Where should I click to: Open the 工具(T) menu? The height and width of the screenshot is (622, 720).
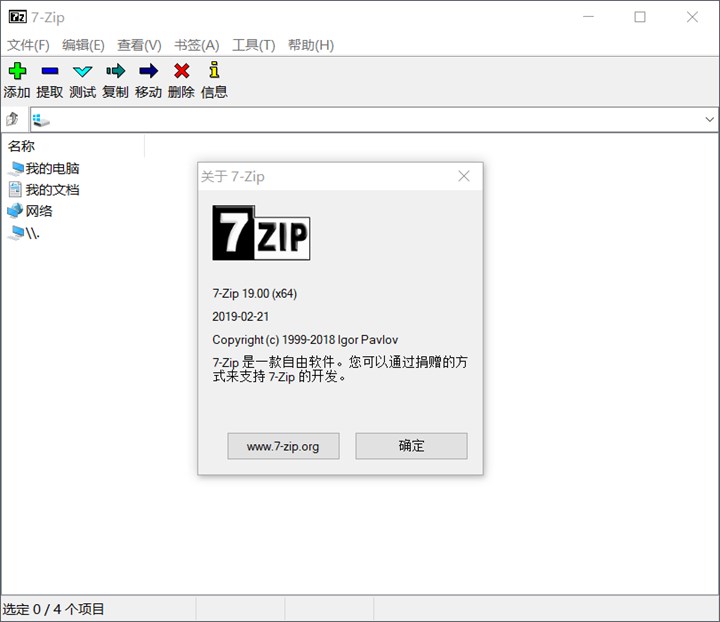pos(254,45)
